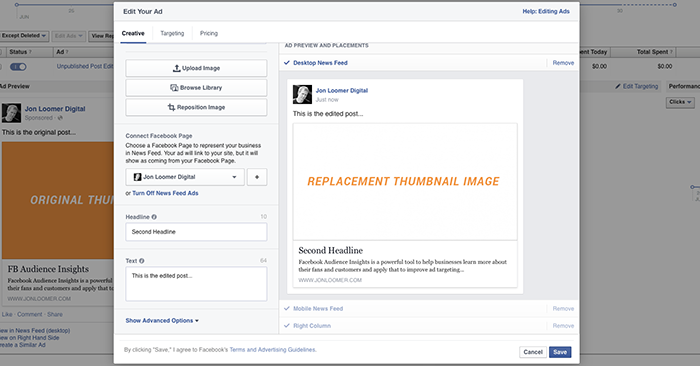Click the plus button beside page dropdown
Screen dimensions: 700x366
coord(257,177)
